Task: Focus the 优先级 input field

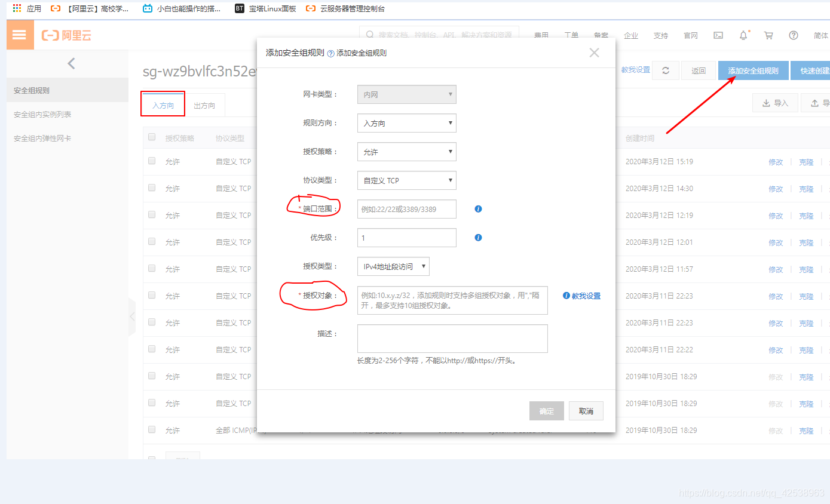Action: click(406, 238)
